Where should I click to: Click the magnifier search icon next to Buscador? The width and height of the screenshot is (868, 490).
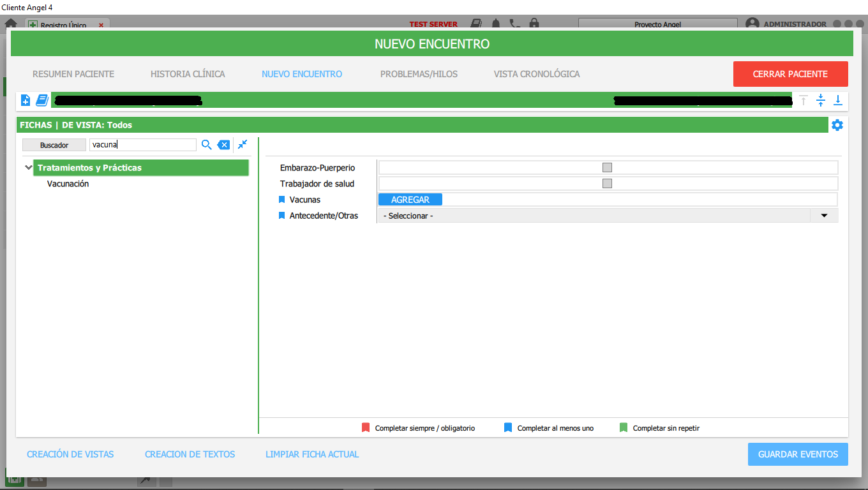(206, 145)
